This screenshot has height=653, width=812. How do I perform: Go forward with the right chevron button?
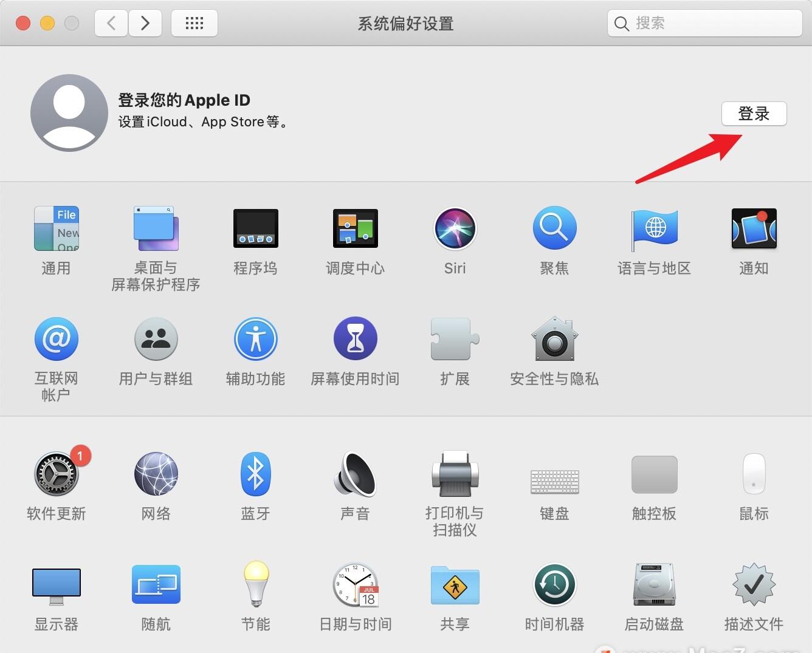145,24
